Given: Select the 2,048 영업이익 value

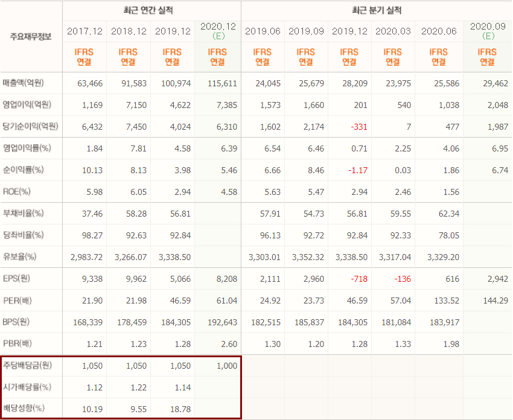Looking at the screenshot, I should click(x=498, y=105).
